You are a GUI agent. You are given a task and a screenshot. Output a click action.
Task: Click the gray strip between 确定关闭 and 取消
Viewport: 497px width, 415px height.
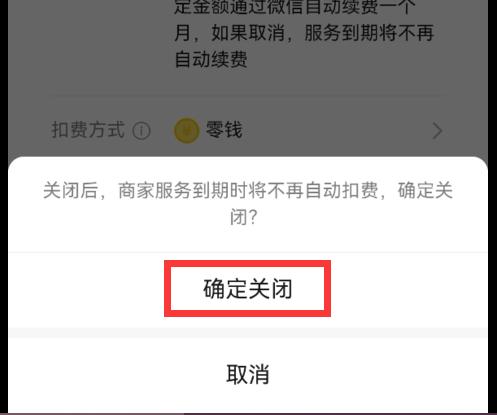tap(248, 333)
